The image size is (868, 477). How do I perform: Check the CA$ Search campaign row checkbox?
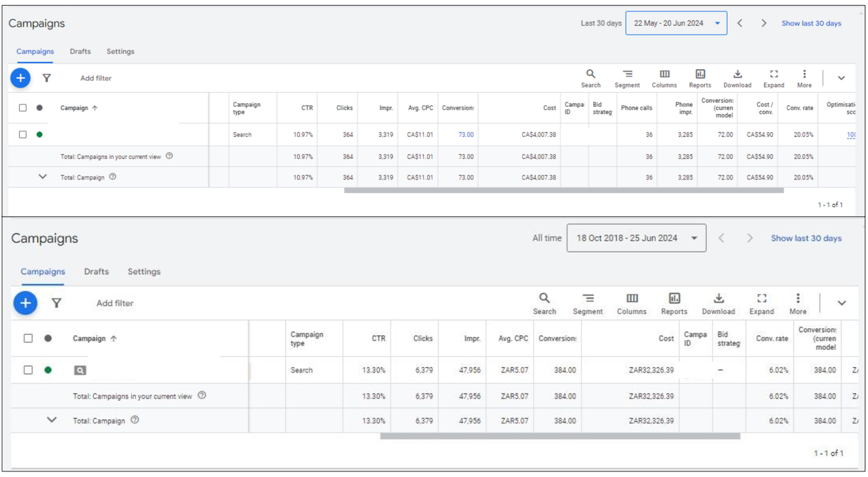pyautogui.click(x=23, y=135)
